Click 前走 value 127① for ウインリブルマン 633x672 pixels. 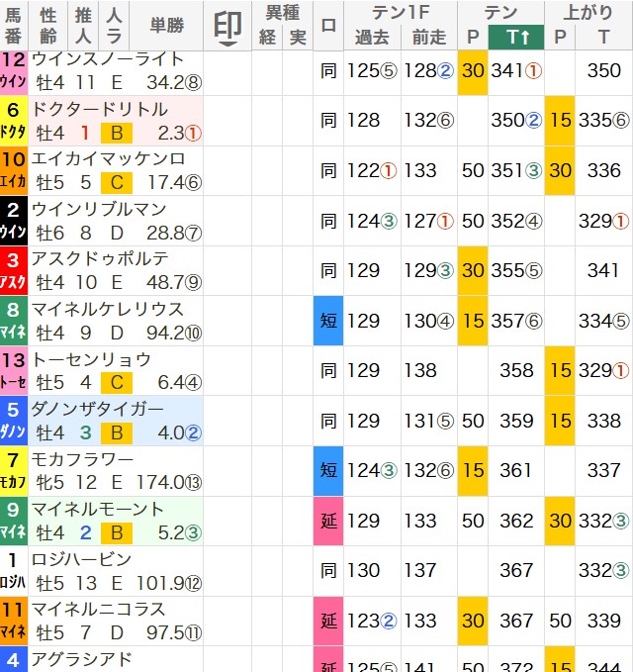pos(429,221)
